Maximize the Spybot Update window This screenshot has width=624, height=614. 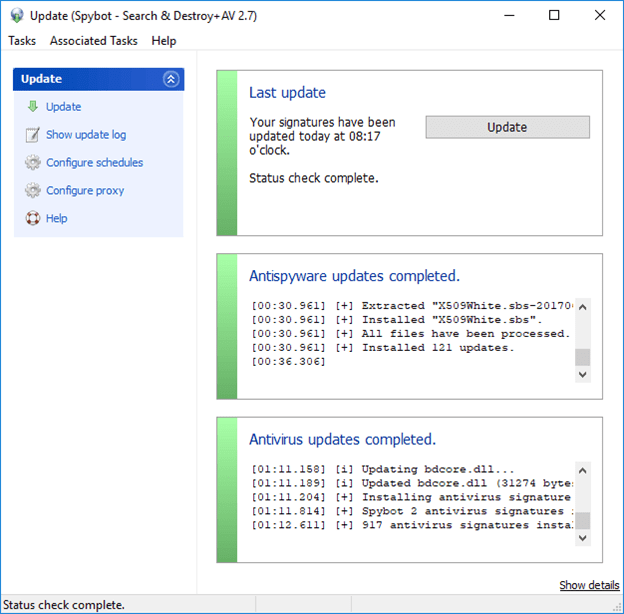[x=554, y=16]
